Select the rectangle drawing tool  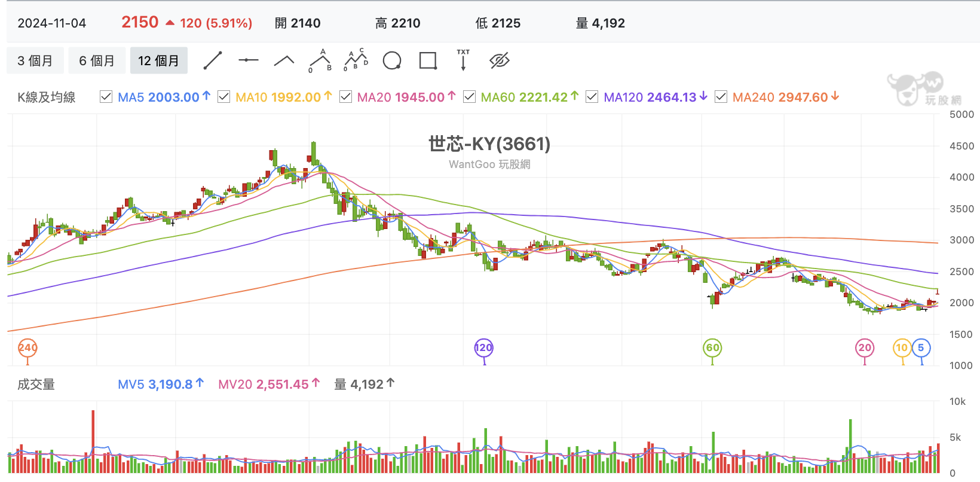[x=428, y=60]
